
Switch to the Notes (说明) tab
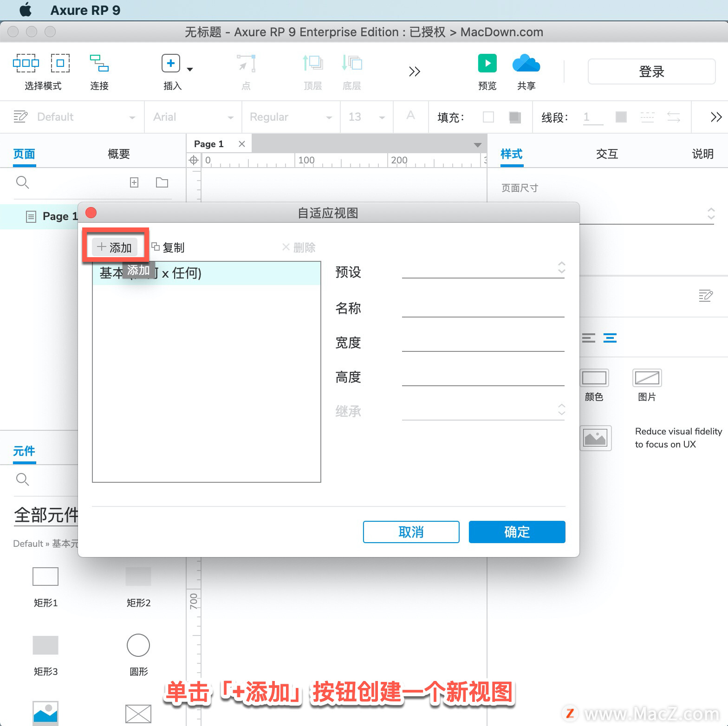702,154
